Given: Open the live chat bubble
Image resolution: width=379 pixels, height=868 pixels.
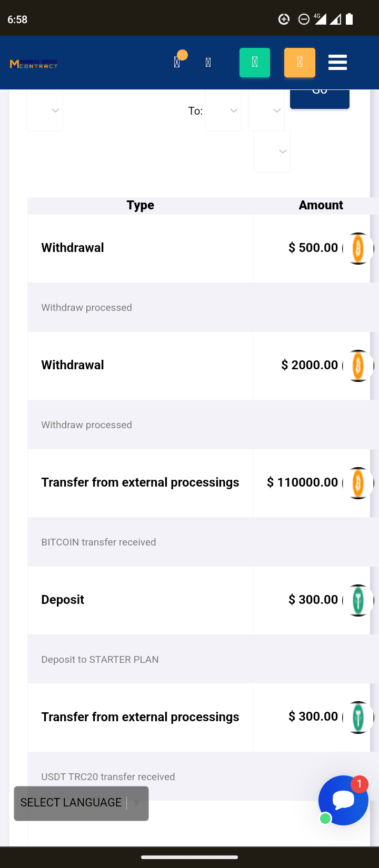Looking at the screenshot, I should click(343, 800).
